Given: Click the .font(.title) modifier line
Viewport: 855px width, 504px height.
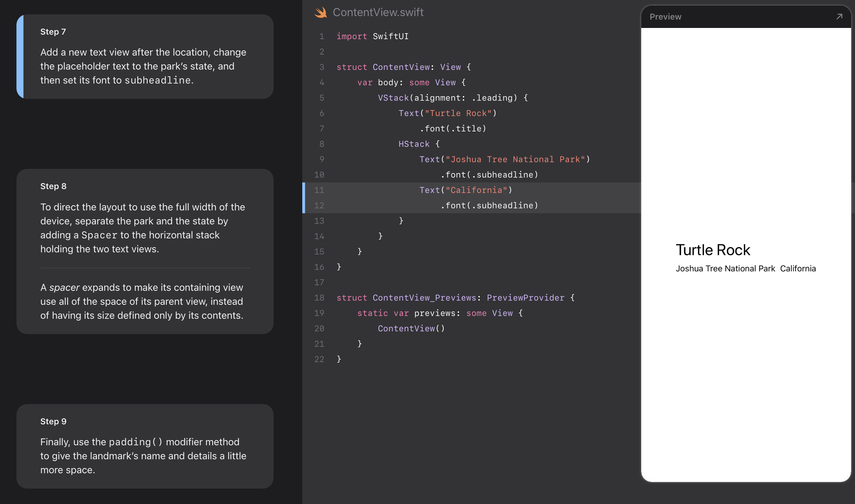Looking at the screenshot, I should click(453, 129).
